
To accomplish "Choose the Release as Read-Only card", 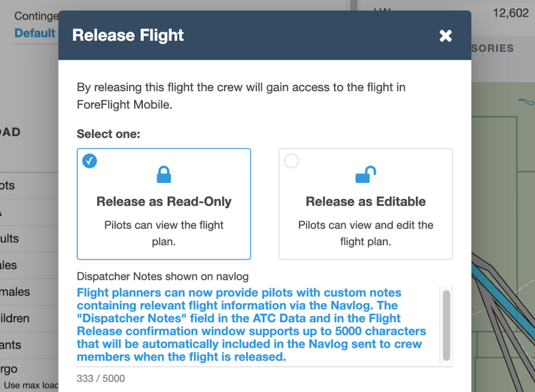I will click(164, 204).
